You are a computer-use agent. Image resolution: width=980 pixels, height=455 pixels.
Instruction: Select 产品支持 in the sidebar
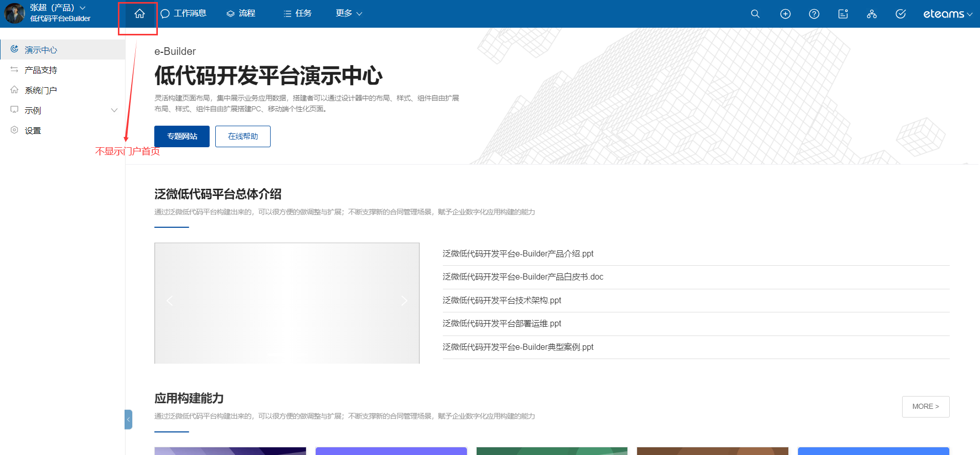(63, 70)
